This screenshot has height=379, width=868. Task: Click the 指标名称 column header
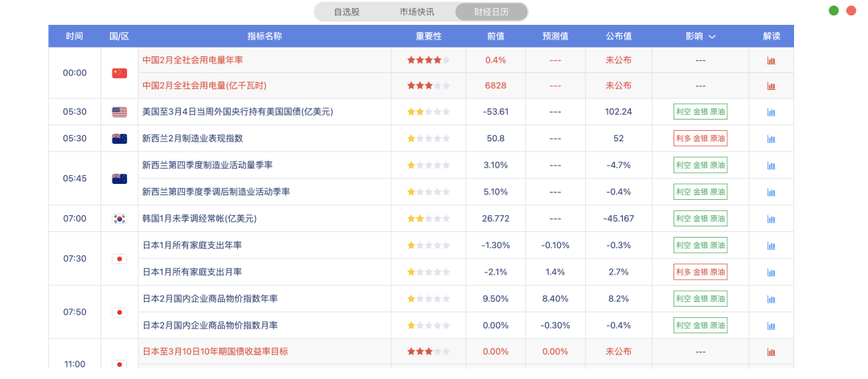[264, 36]
